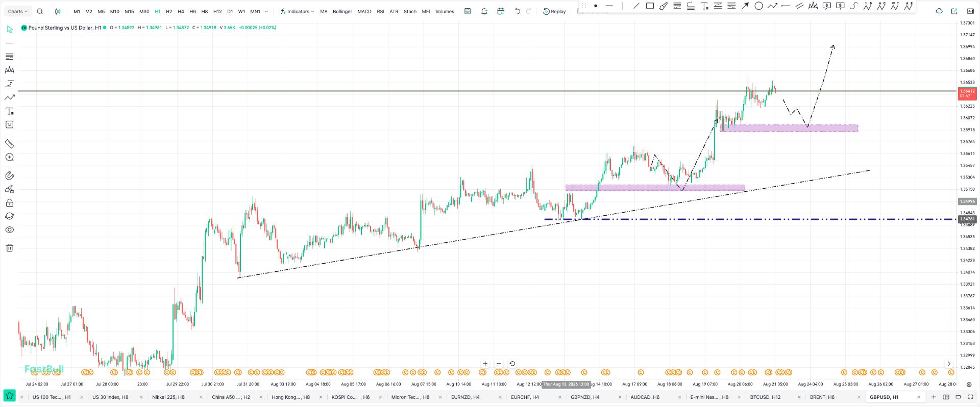Select the M1 timeframe
The width and height of the screenshot is (980, 407).
(77, 11)
